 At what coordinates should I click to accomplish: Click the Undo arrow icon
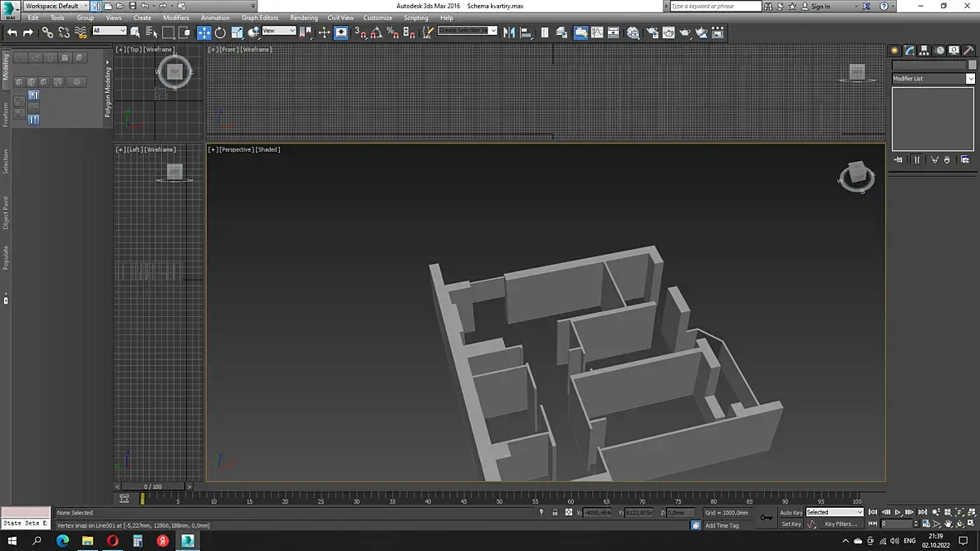coord(12,32)
